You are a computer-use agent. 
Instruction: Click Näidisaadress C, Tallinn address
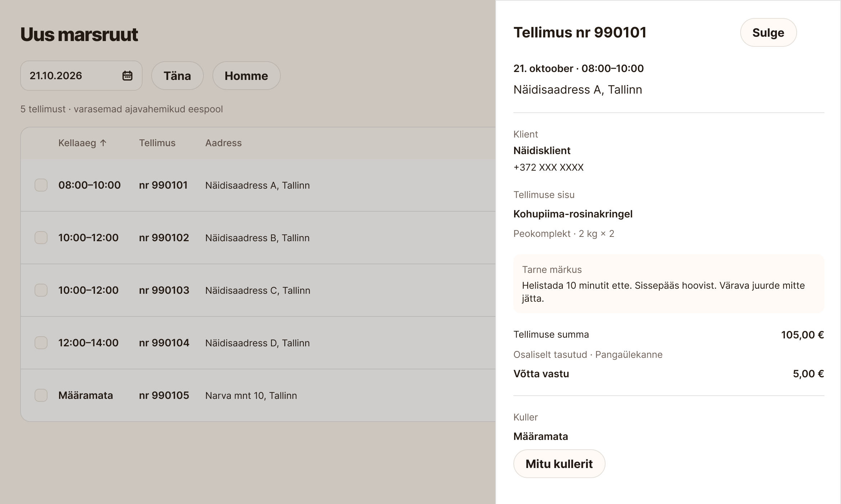click(258, 290)
